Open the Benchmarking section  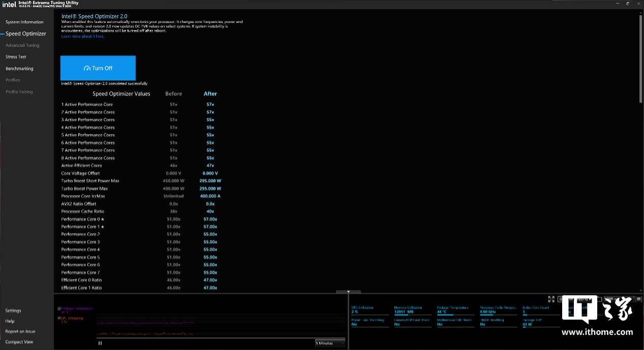(x=19, y=69)
